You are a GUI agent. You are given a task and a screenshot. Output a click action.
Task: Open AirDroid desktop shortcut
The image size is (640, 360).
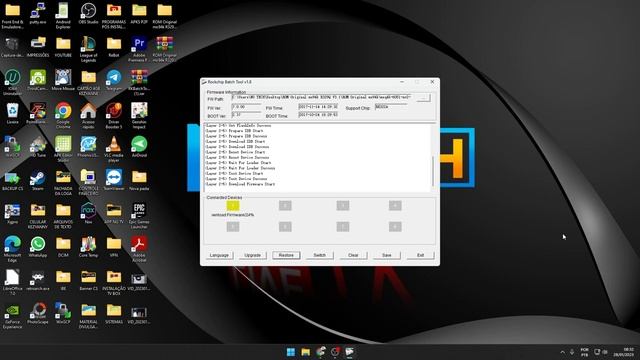pyautogui.click(x=139, y=147)
